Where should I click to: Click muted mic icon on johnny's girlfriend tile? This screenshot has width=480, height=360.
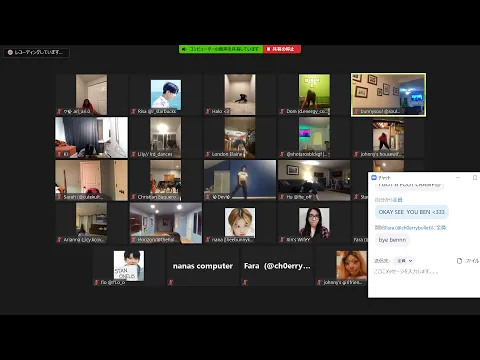(319, 282)
